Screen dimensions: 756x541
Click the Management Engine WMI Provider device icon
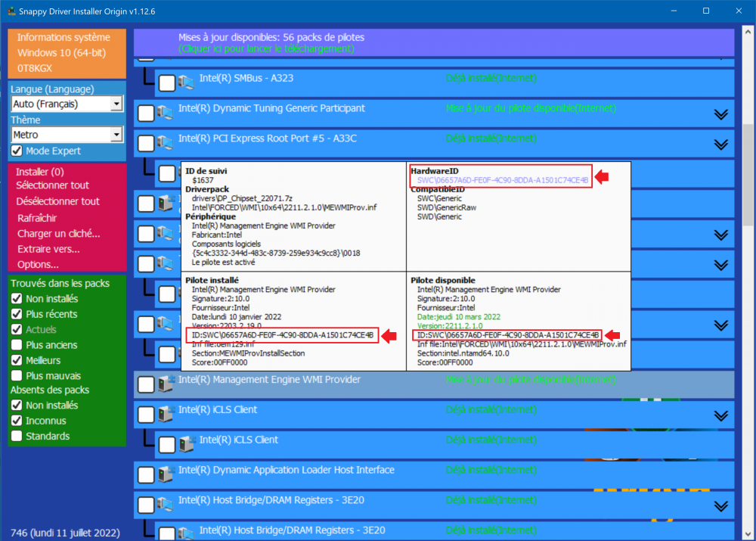point(166,384)
